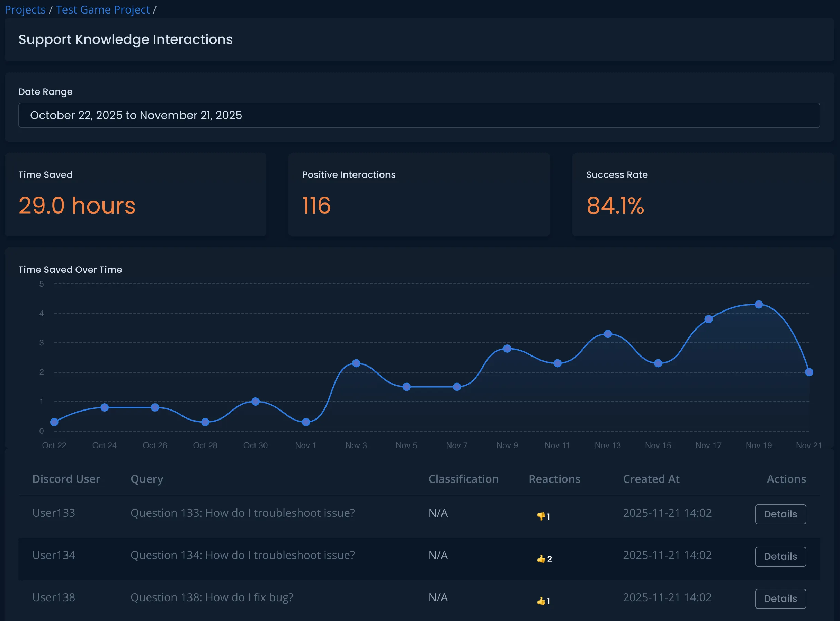840x621 pixels.
Task: Open Test Game Project breadcrumb link
Action: point(102,9)
